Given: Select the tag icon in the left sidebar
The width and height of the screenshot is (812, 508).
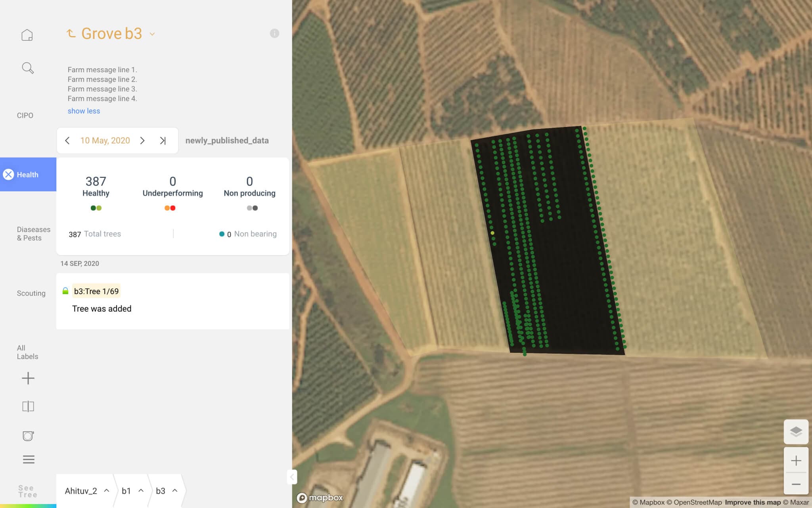Looking at the screenshot, I should (x=28, y=436).
